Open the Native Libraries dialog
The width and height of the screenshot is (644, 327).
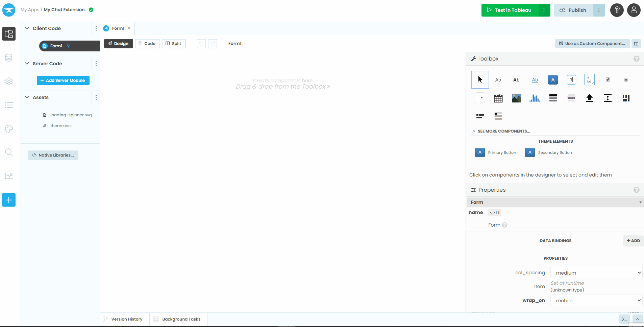(53, 155)
